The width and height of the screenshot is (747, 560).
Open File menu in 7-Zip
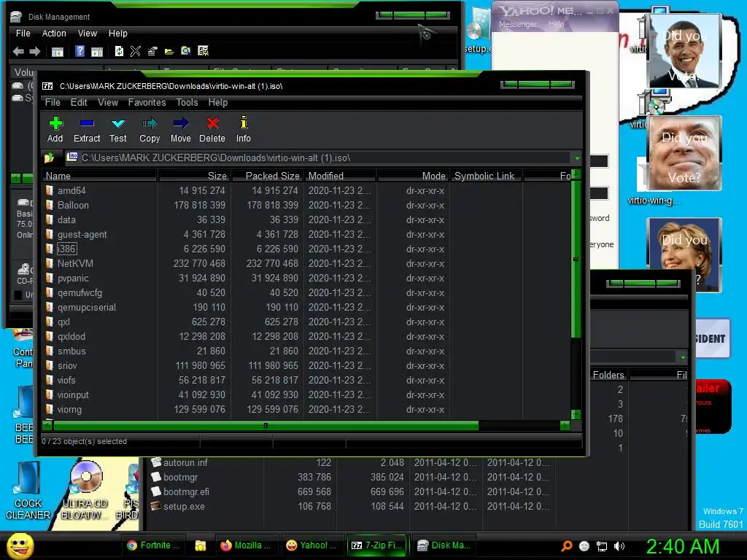[x=53, y=102]
